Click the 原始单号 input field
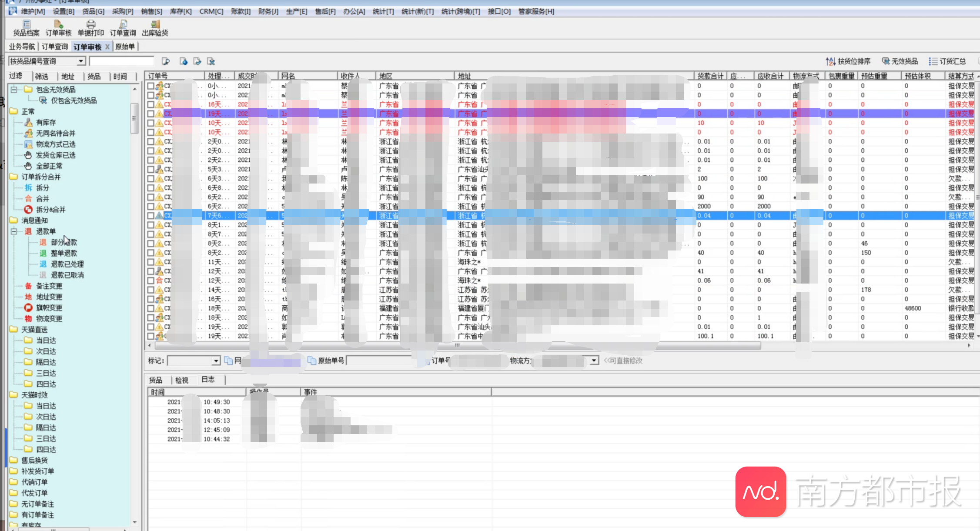Viewport: 980px width, 531px height. click(381, 361)
